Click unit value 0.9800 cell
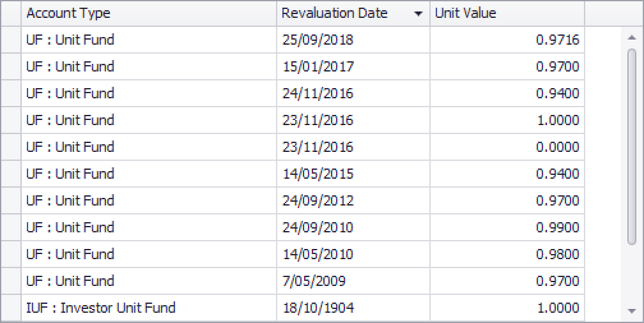The image size is (644, 323). [507, 254]
